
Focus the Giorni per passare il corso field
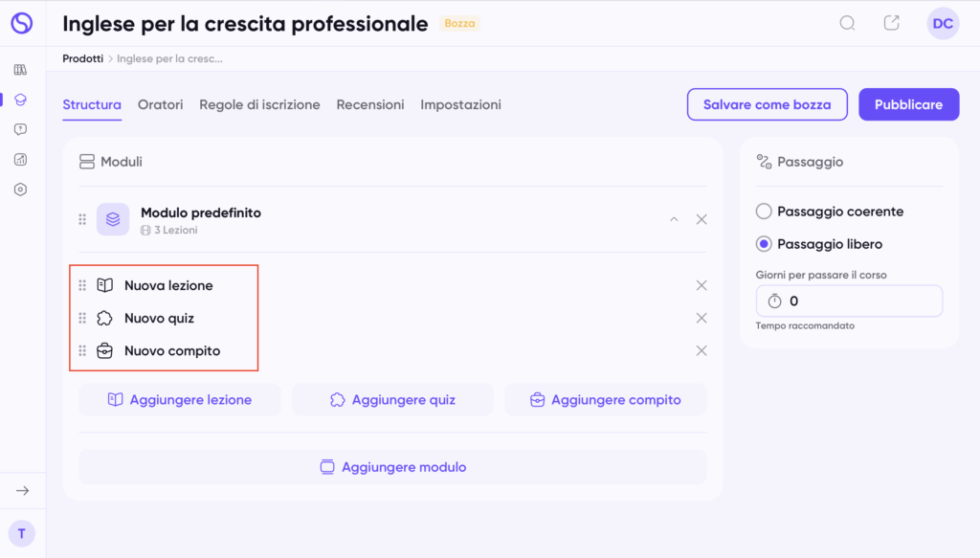pyautogui.click(x=859, y=301)
